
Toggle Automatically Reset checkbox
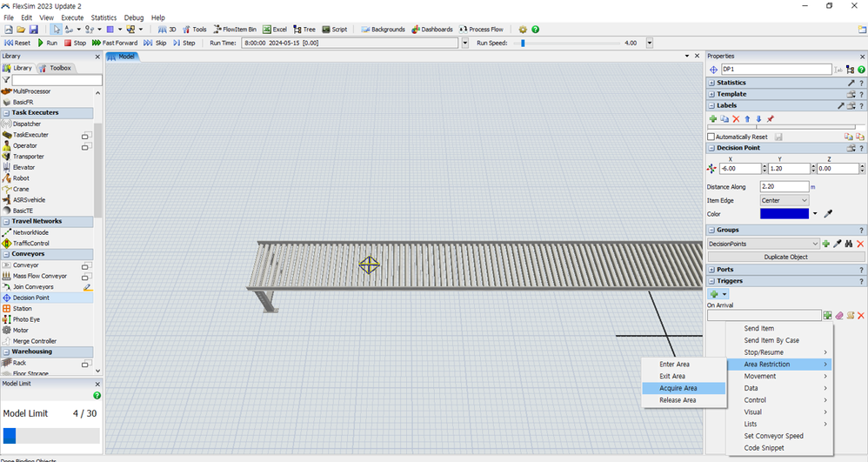coord(711,137)
